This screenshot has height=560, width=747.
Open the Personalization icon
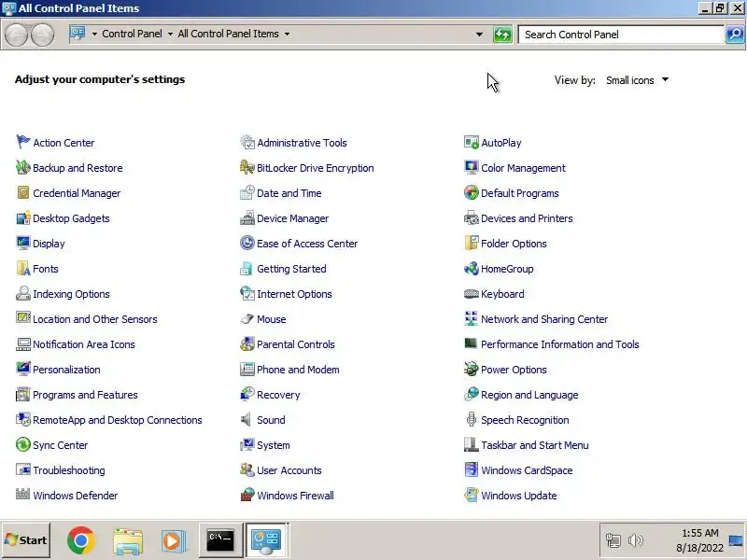click(22, 369)
